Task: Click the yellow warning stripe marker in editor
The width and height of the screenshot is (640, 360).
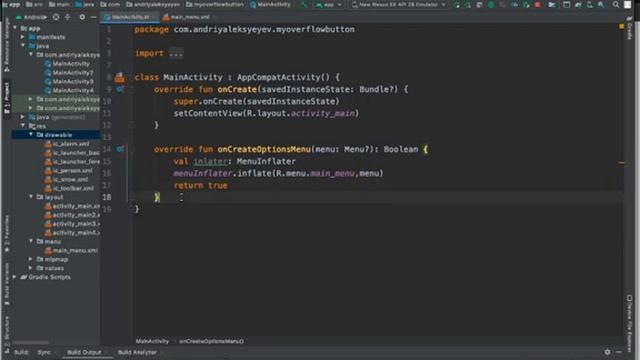Action: tap(622, 162)
